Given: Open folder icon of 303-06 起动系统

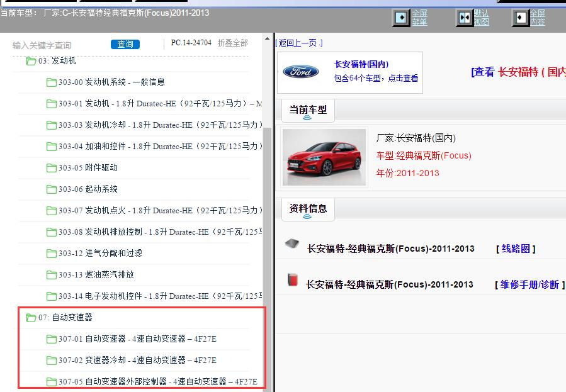Looking at the screenshot, I should click(51, 189).
